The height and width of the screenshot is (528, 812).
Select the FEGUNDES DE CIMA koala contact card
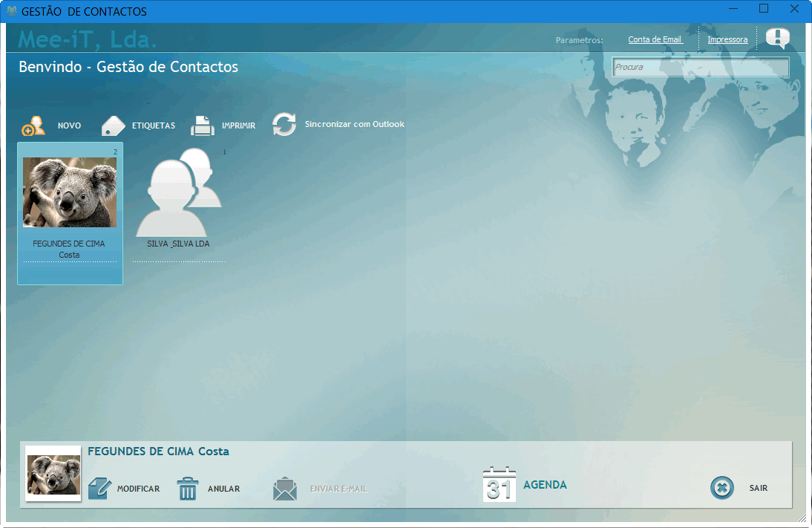pyautogui.click(x=70, y=213)
